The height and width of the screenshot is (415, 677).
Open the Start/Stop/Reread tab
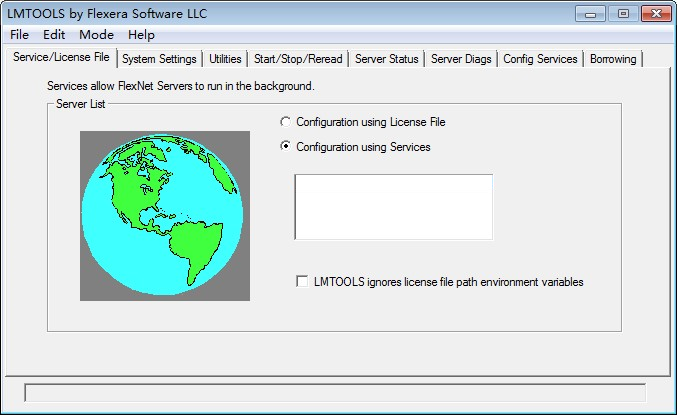pos(298,59)
